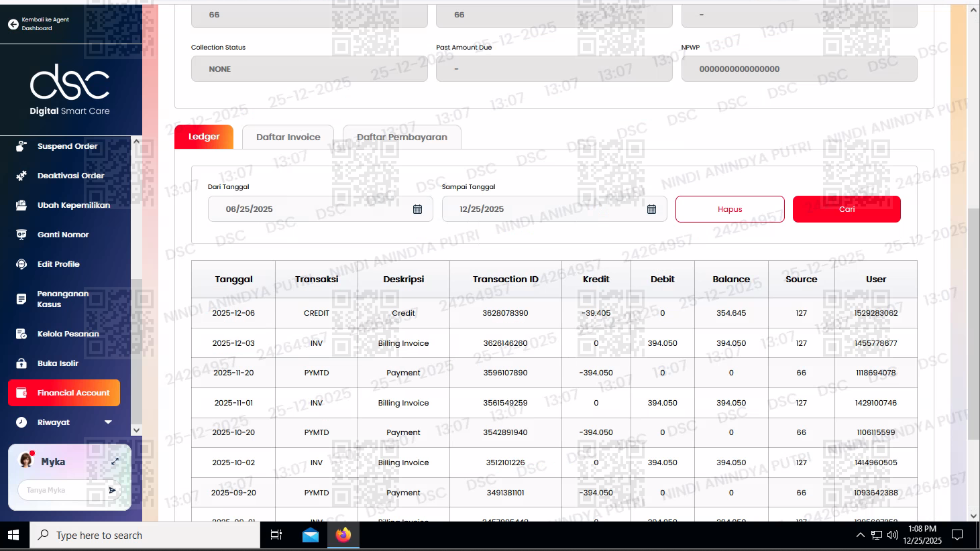Click the Myka avatar
Viewport: 980px width, 551px height.
click(26, 461)
